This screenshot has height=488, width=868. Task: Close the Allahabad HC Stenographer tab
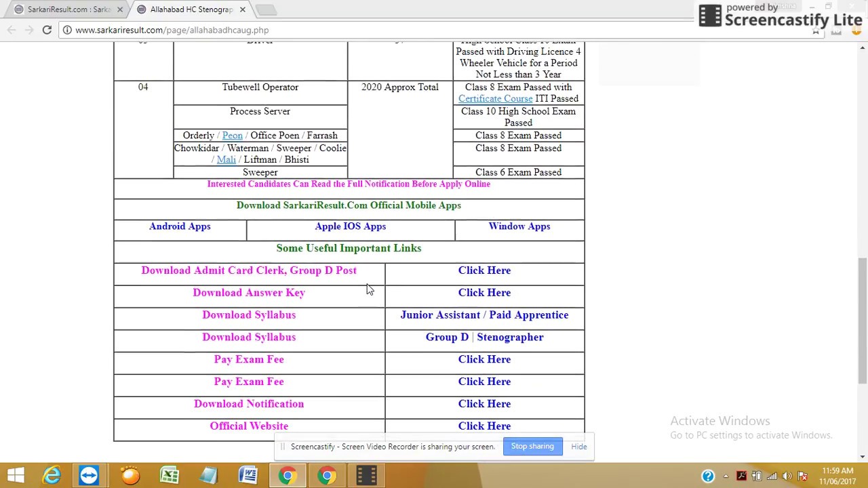coord(242,9)
